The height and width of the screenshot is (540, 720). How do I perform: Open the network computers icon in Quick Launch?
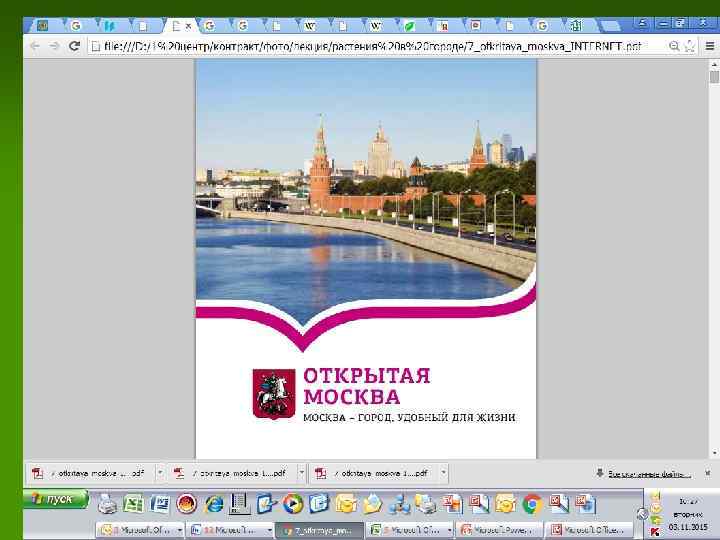pyautogui.click(x=399, y=505)
